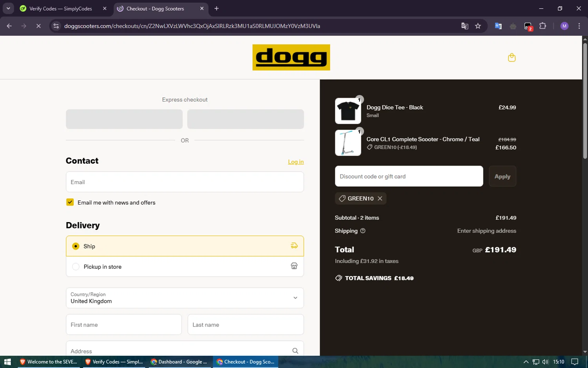Open the Chrome three-dot menu

click(579, 26)
